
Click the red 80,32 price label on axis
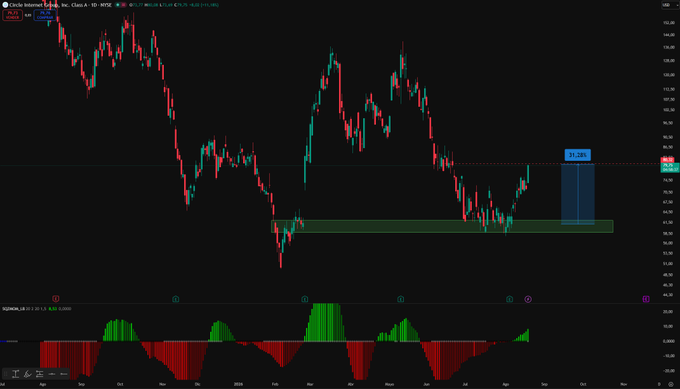point(668,160)
